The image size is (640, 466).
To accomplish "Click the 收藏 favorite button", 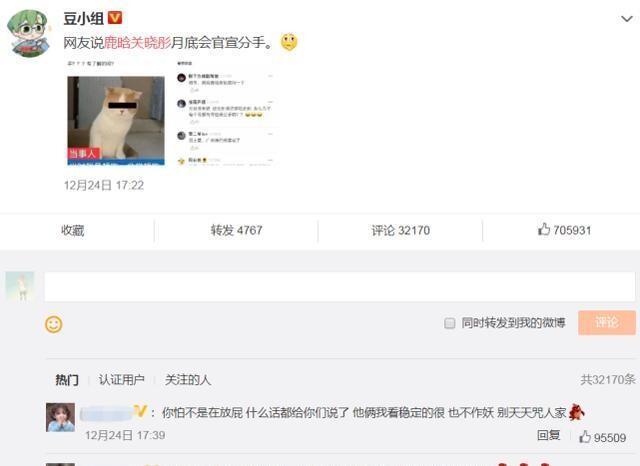I will pyautogui.click(x=73, y=231).
